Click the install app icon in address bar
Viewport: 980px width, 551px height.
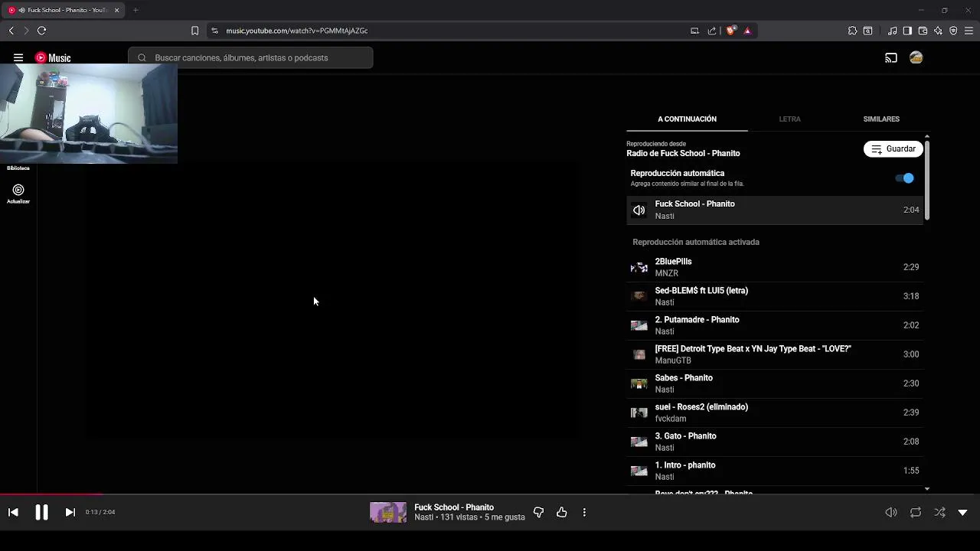(694, 31)
